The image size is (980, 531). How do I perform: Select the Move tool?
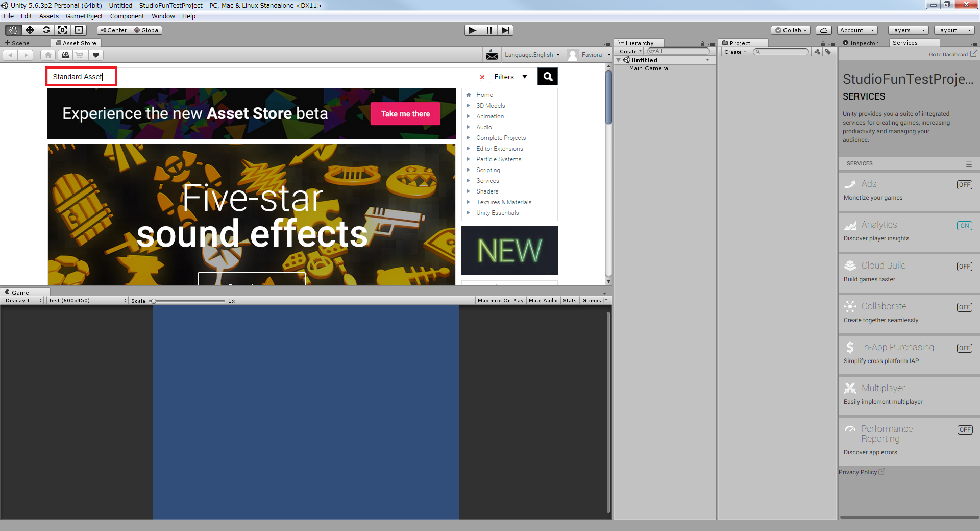[30, 30]
